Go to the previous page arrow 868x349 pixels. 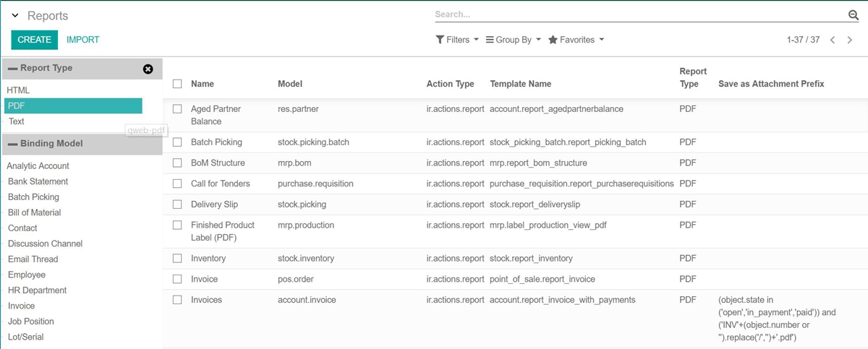pyautogui.click(x=833, y=40)
